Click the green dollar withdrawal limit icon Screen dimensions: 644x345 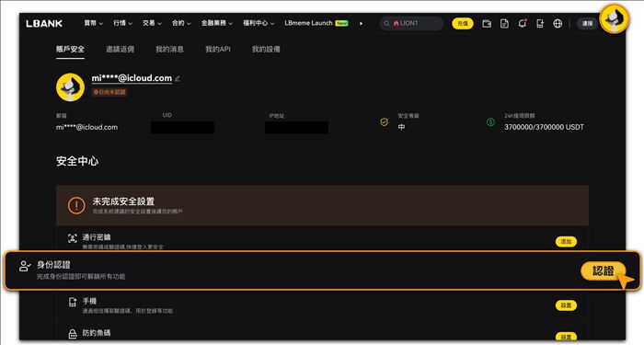click(x=490, y=122)
